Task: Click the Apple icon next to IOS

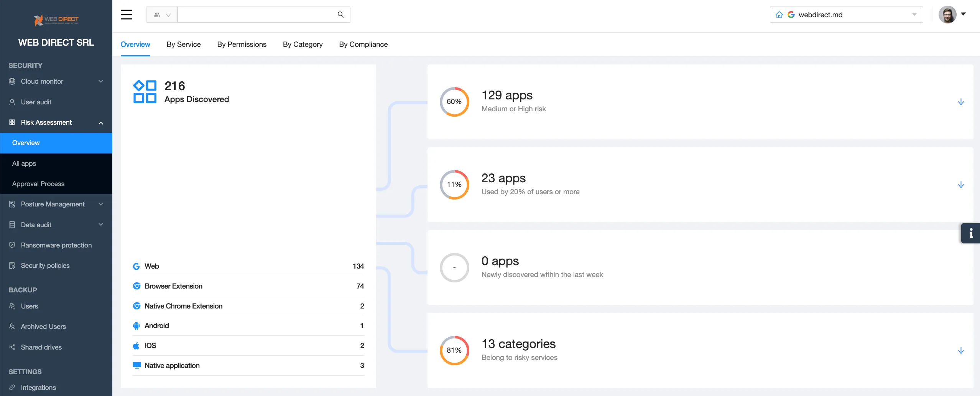Action: [136, 345]
